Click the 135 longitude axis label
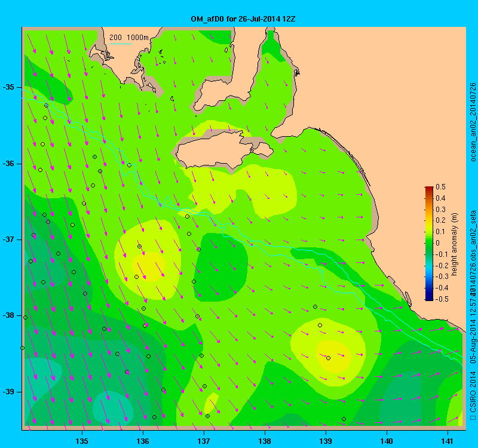 (x=82, y=441)
